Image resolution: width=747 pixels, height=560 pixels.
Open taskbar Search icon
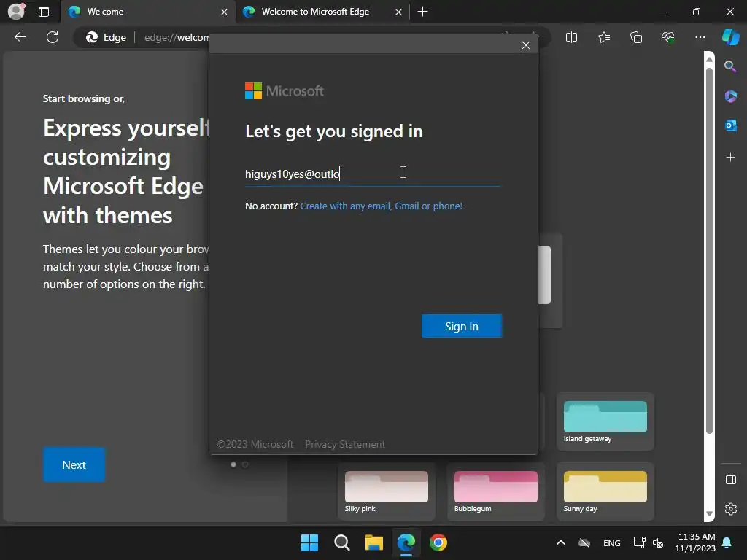pyautogui.click(x=341, y=542)
